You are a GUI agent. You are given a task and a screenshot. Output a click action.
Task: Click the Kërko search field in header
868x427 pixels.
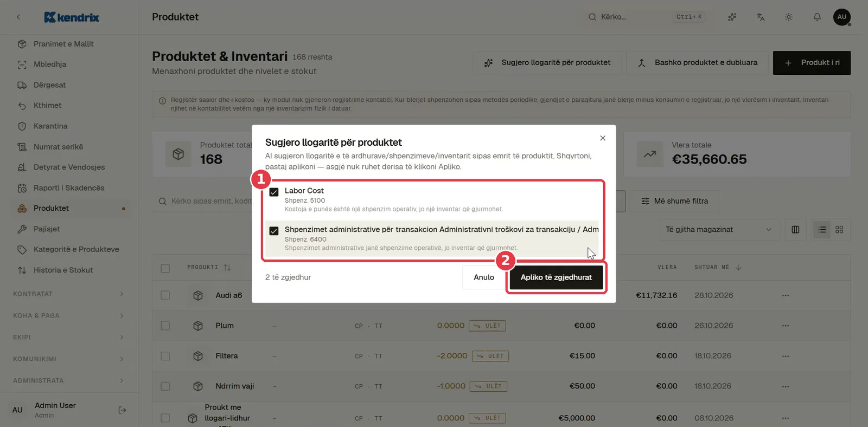click(x=646, y=17)
